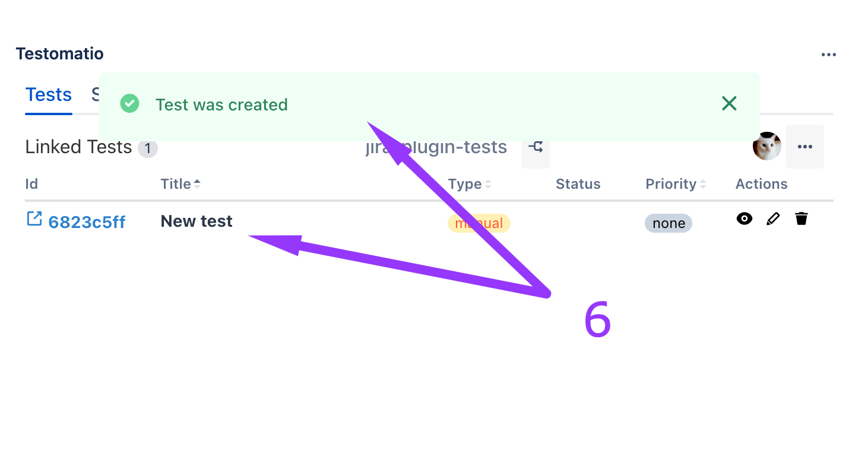Delete New test using the trash icon
Viewport: 868px width, 450px height.
tap(802, 219)
